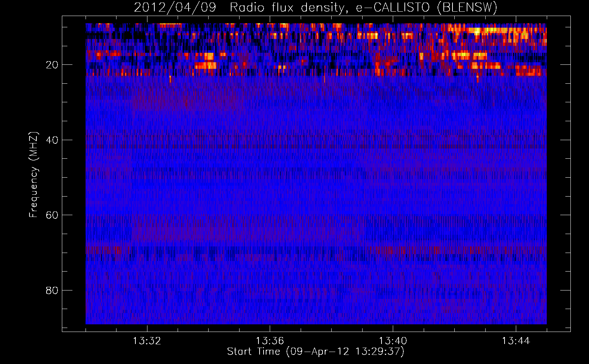The height and width of the screenshot is (364, 589).
Task: Click the 80 MHz frequency tick label
Action: [x=52, y=290]
